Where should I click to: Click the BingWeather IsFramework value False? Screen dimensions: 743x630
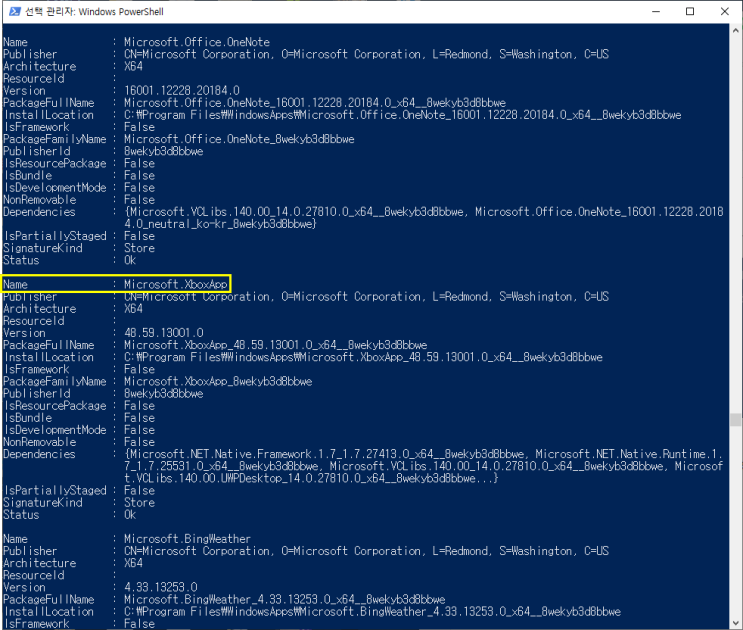(139, 623)
